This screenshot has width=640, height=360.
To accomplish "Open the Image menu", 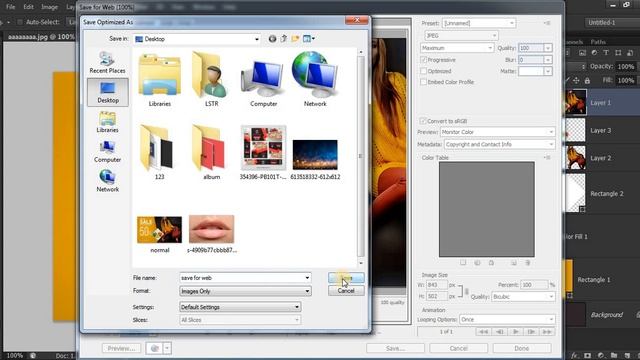I will pyautogui.click(x=49, y=7).
